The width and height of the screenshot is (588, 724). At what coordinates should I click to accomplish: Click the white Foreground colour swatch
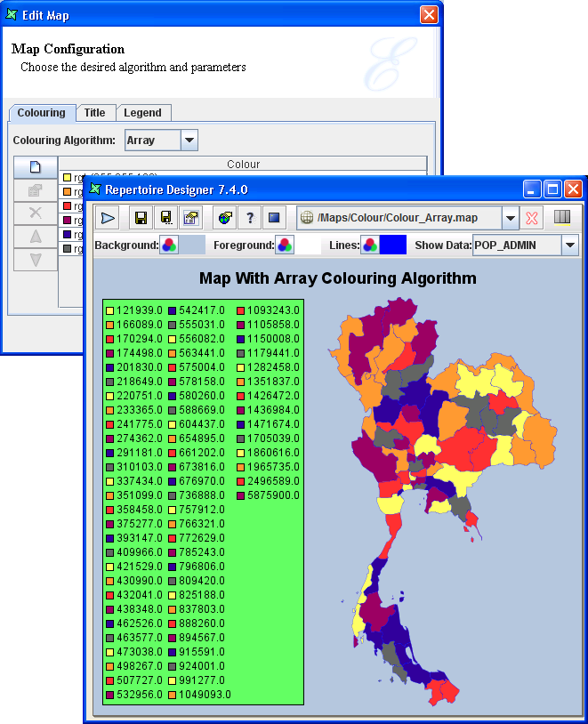(308, 245)
